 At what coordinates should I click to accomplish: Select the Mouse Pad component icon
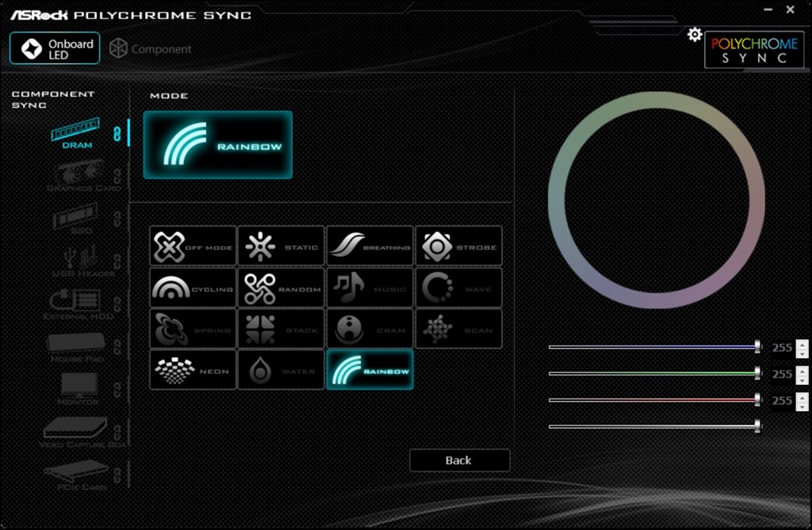pyautogui.click(x=77, y=347)
